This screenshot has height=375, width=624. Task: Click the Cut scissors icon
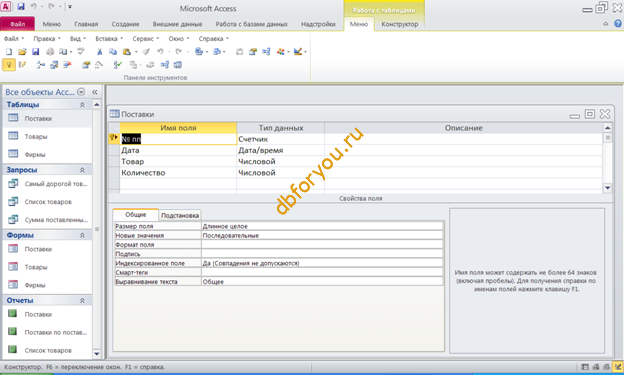click(99, 52)
